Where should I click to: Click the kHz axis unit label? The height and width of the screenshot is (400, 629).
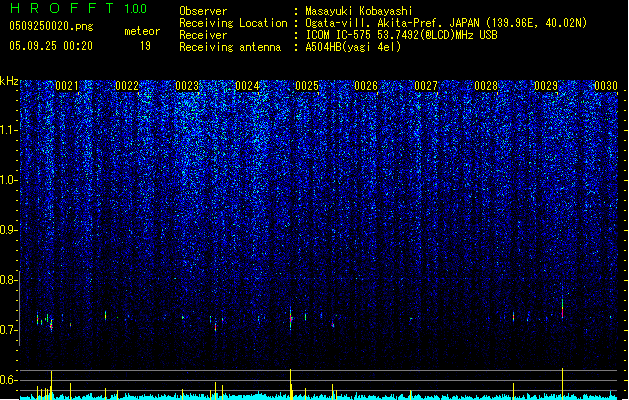9,81
